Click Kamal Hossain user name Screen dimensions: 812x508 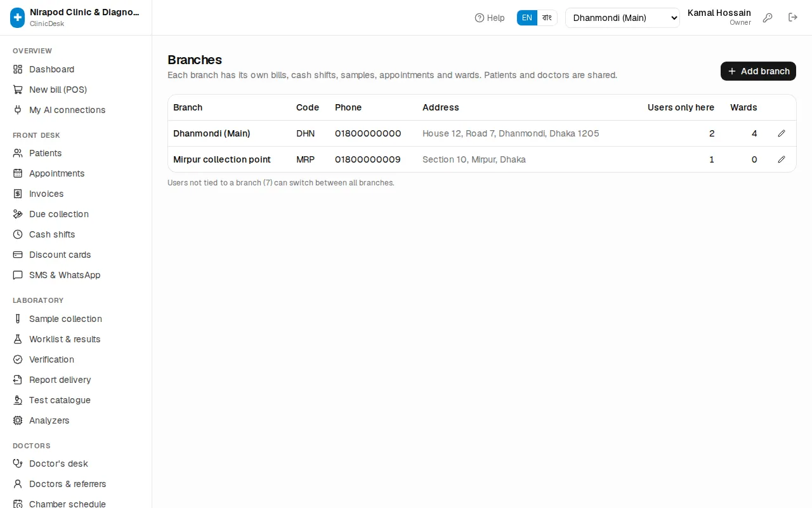(x=719, y=13)
